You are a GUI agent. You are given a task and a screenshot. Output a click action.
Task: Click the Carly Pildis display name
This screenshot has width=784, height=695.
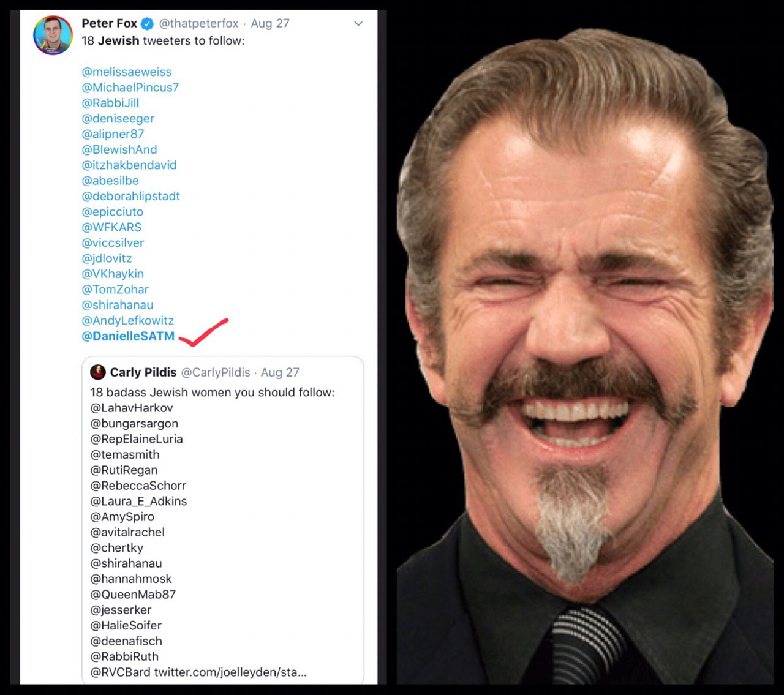click(143, 372)
